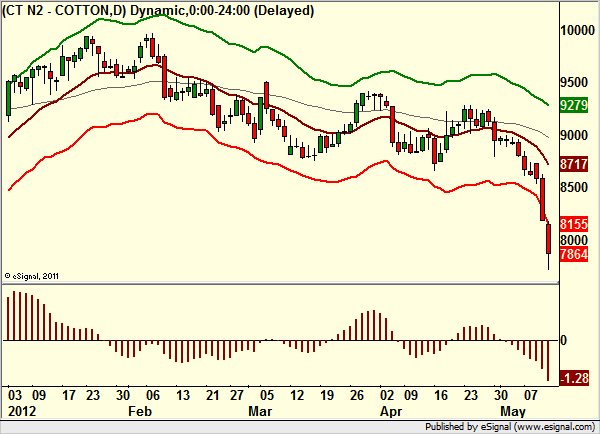
Task: Click the indicator zero line label
Action: pos(563,340)
